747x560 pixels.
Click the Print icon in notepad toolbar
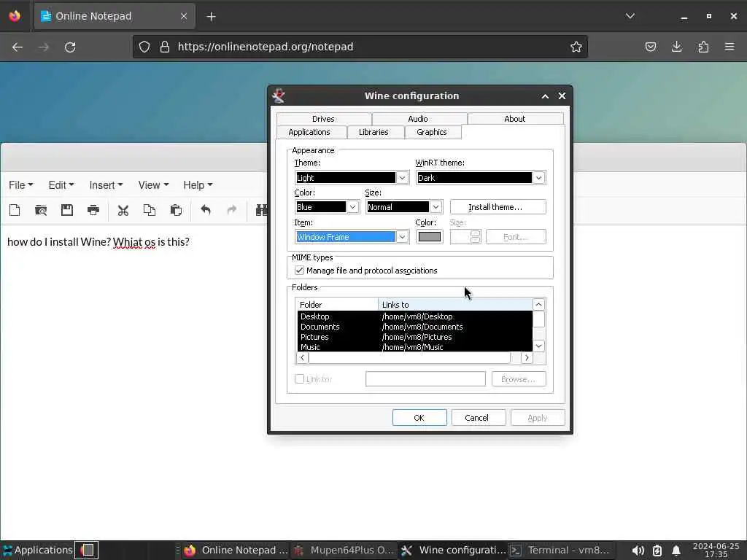point(93,210)
